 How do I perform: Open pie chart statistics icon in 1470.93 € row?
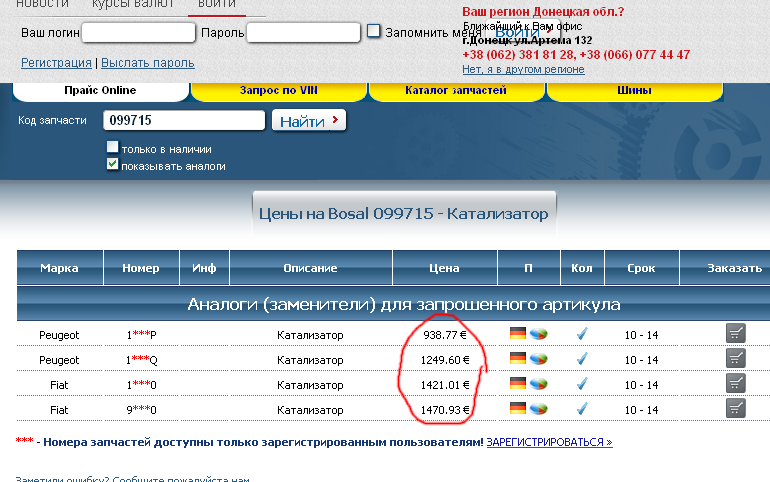[x=539, y=409]
